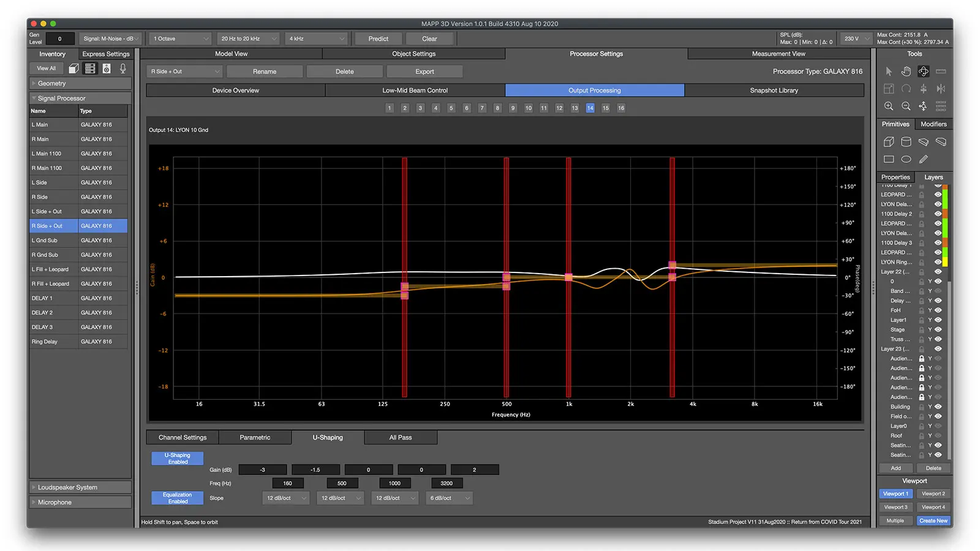Click the Predict button

[378, 38]
